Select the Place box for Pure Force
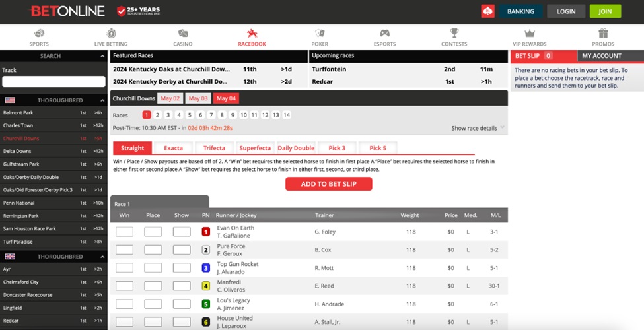Image resolution: width=644 pixels, height=330 pixels. pyautogui.click(x=153, y=250)
